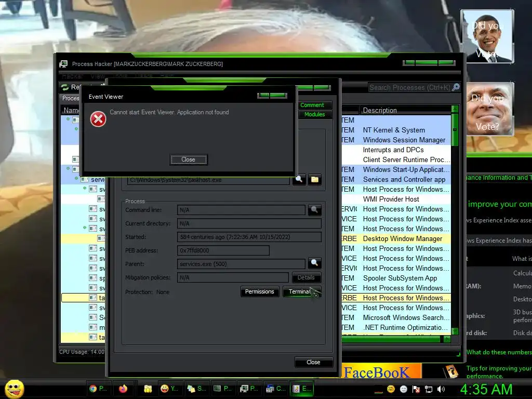
Task: Switch to the Comment tab in properties
Action: (312, 105)
